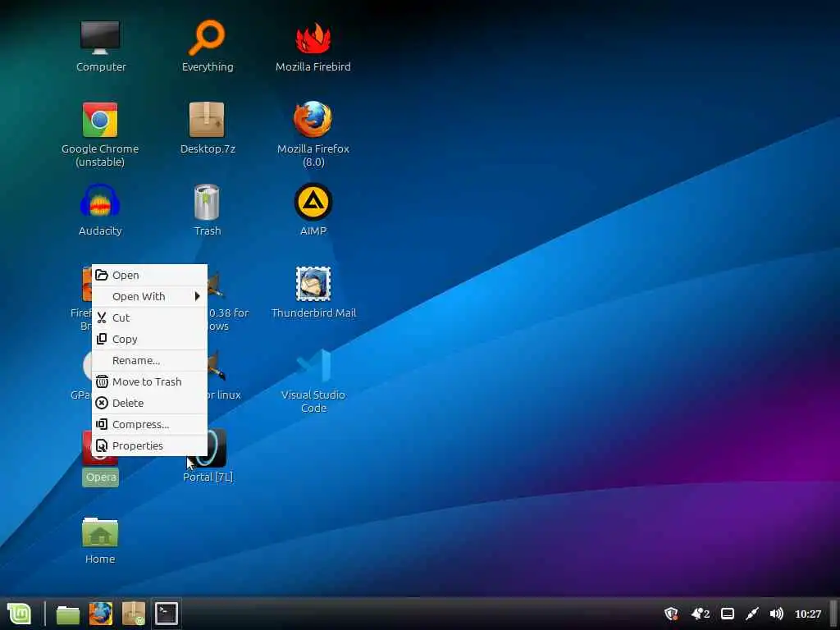Click the 10:27 clock
Screen dimensions: 840x630
(808, 614)
